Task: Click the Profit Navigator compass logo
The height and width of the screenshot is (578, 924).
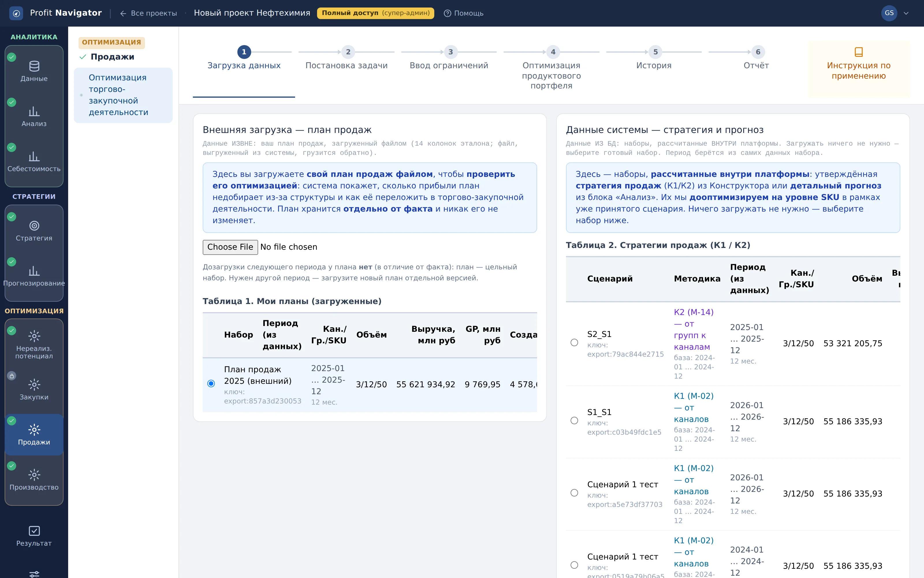Action: [x=16, y=13]
